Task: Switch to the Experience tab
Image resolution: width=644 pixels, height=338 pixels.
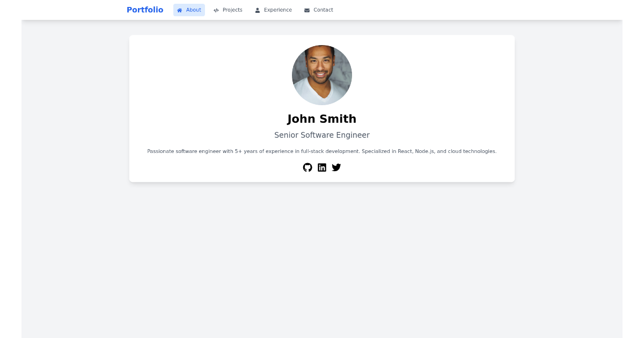Action: point(273,10)
